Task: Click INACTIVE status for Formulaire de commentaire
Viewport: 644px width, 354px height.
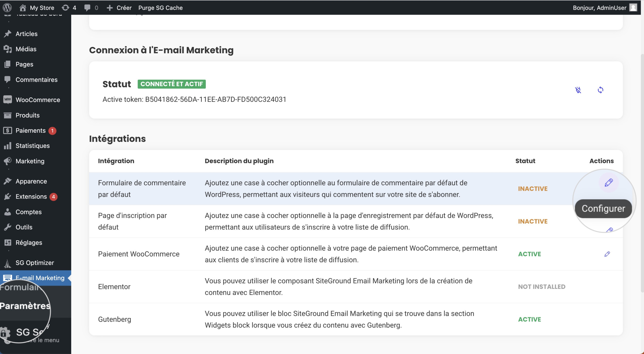Action: [x=533, y=189]
